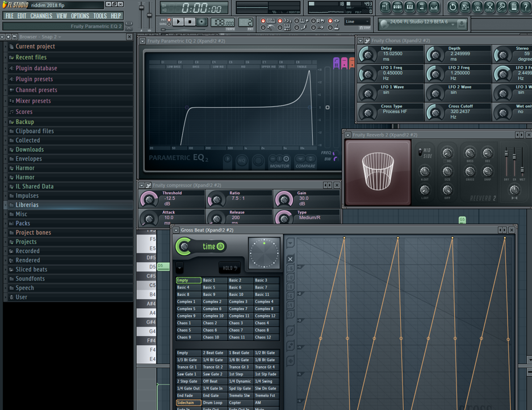Click the Stop button in transport

190,22
